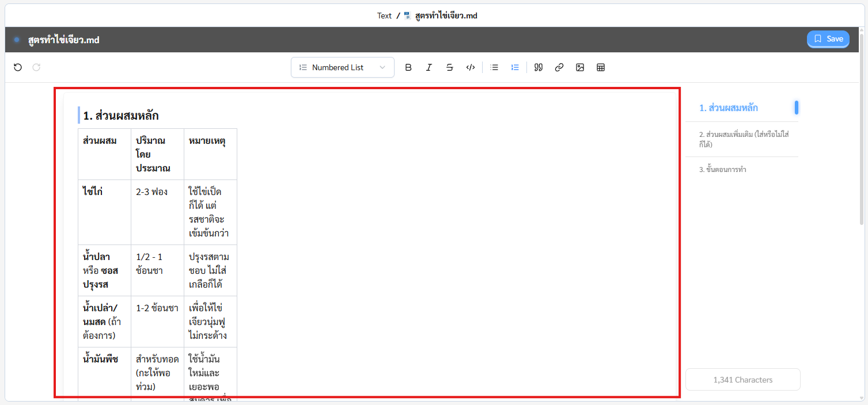Screen dimensions: 868x405
Task: Apply strikethrough formatting
Action: click(449, 67)
